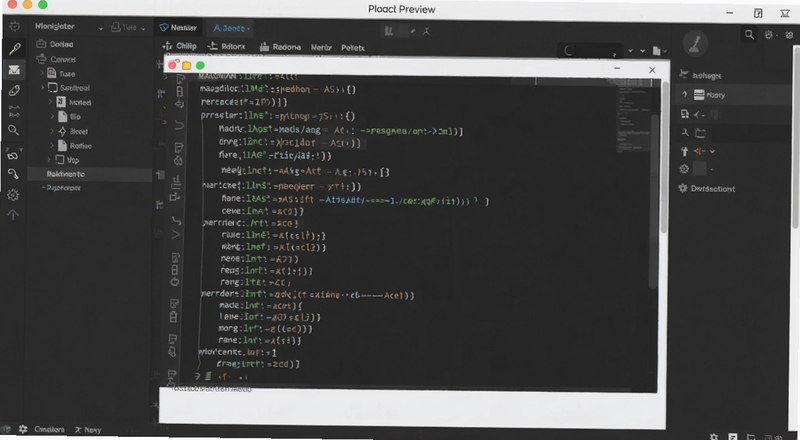This screenshot has height=440, width=800.
Task: Open the Metir menu item
Action: pyautogui.click(x=321, y=47)
